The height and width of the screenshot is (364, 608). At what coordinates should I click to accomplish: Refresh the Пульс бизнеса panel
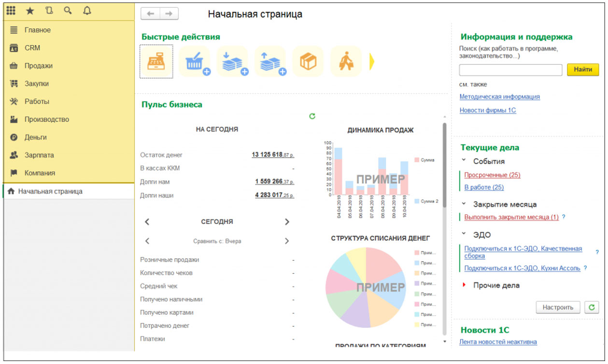tap(312, 116)
